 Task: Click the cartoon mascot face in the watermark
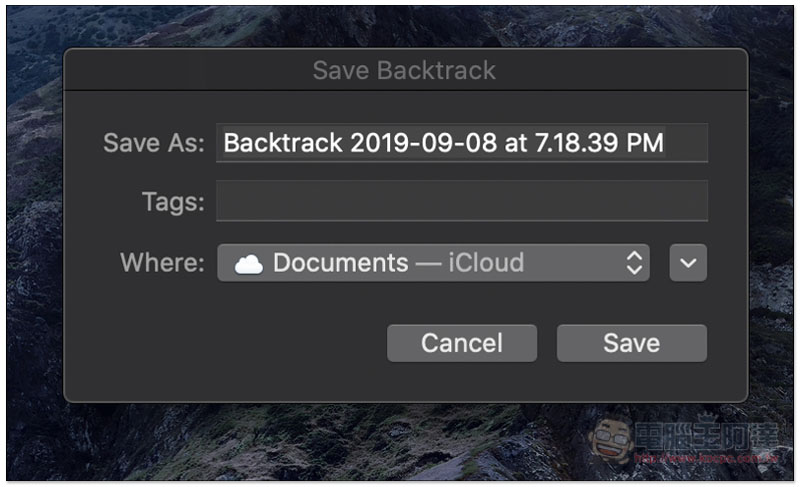click(x=611, y=441)
